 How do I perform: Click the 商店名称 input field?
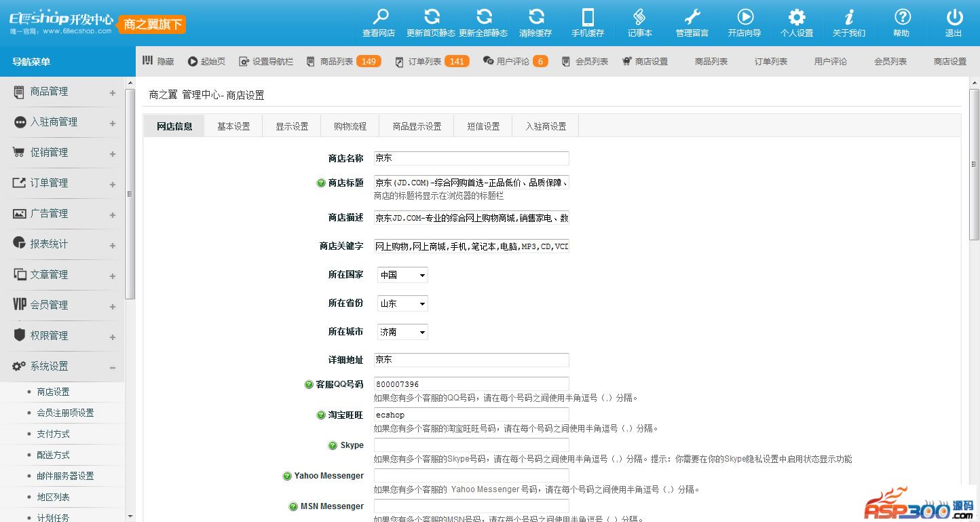(x=470, y=157)
